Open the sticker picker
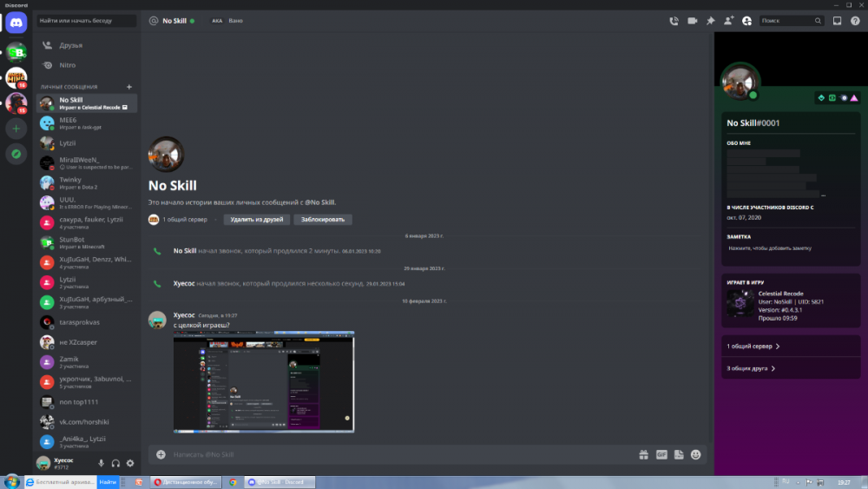 (x=679, y=454)
